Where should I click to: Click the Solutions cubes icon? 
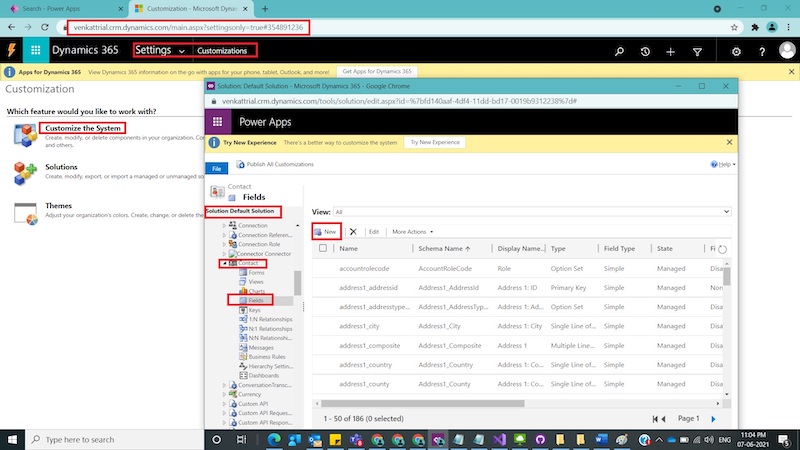(25, 173)
